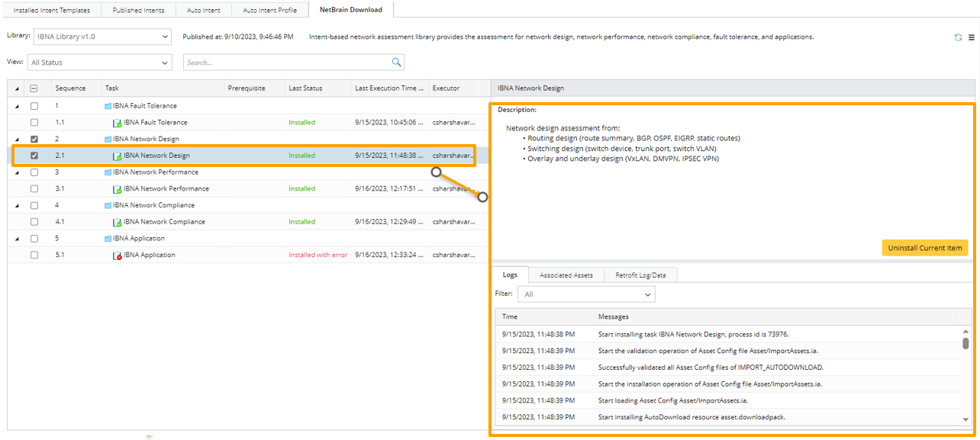Open the hamburger menu icon at top right
Image resolution: width=980 pixels, height=440 pixels.
click(x=972, y=37)
